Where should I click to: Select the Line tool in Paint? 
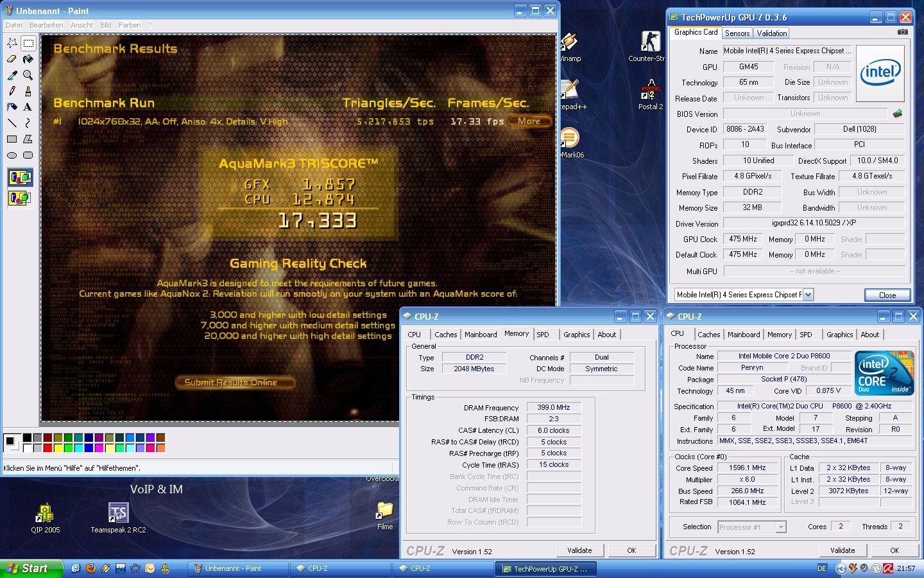pyautogui.click(x=12, y=123)
